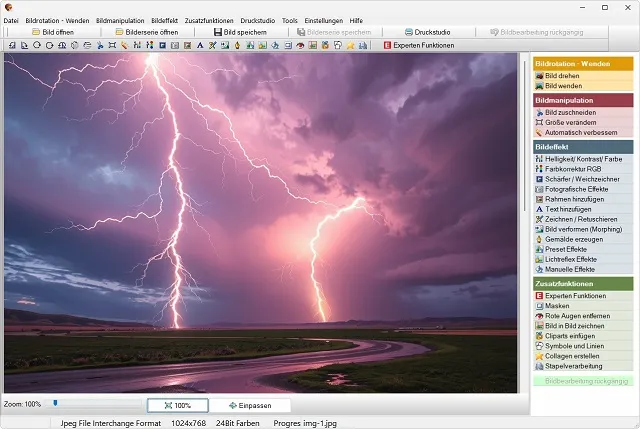This screenshot has height=429, width=640.
Task: Click the zoom slider handle
Action: [x=54, y=404]
